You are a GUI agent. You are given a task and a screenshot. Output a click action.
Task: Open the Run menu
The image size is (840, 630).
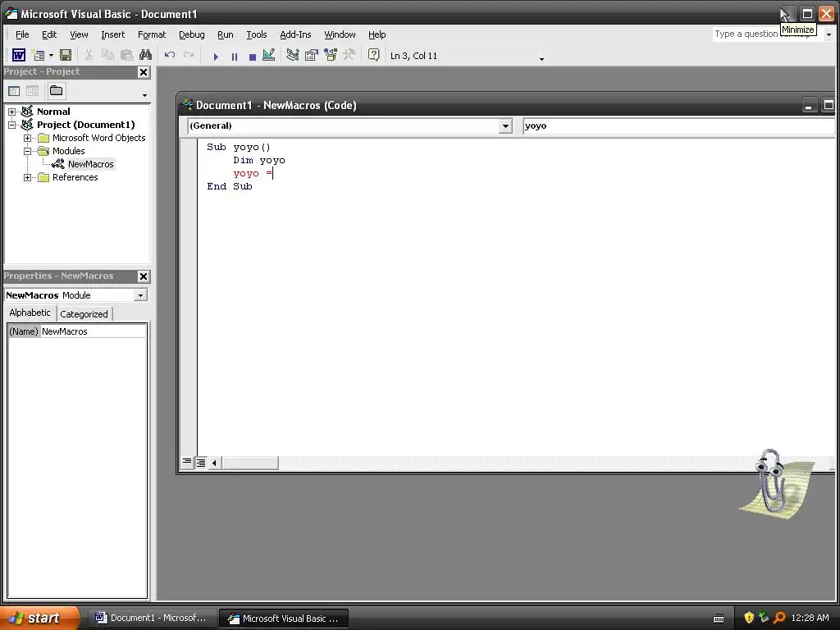click(225, 34)
